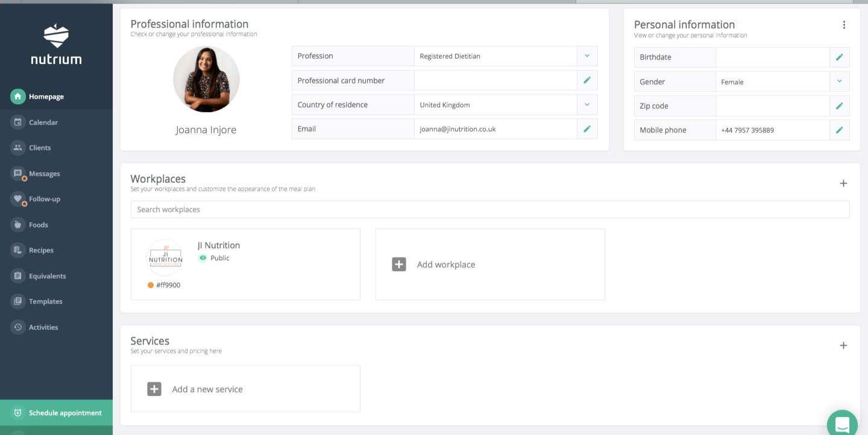Click the pencil icon for Mobile phone
Viewport: 868px width, 435px height.
(x=840, y=130)
